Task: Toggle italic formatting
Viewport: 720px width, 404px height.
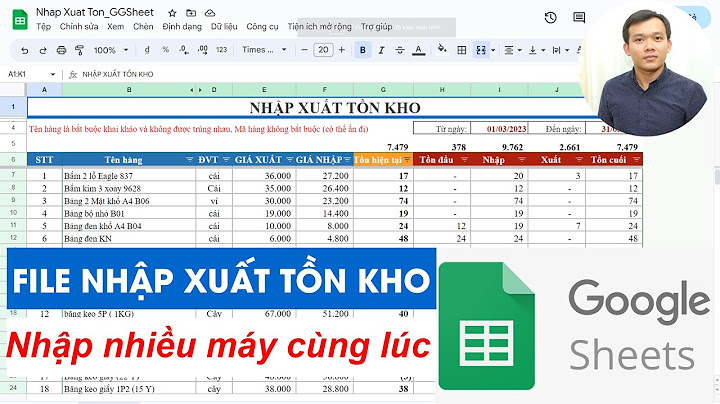Action: [381, 50]
